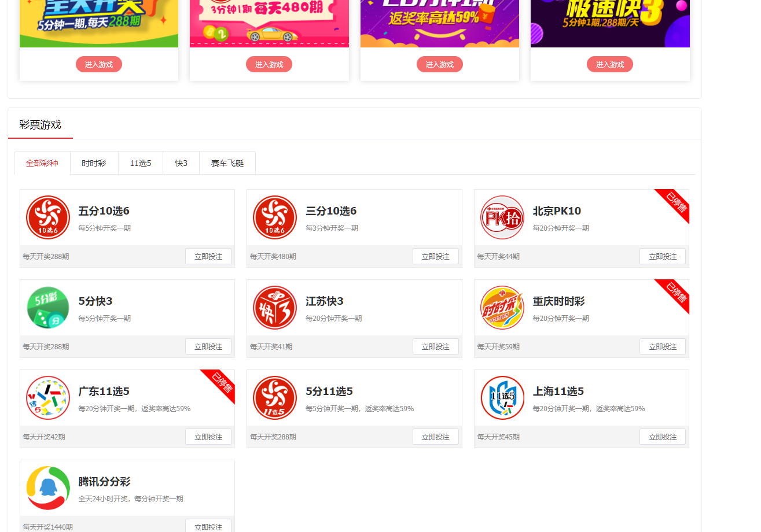Select the 江苏快3 icon
The width and height of the screenshot is (761, 532).
click(275, 307)
